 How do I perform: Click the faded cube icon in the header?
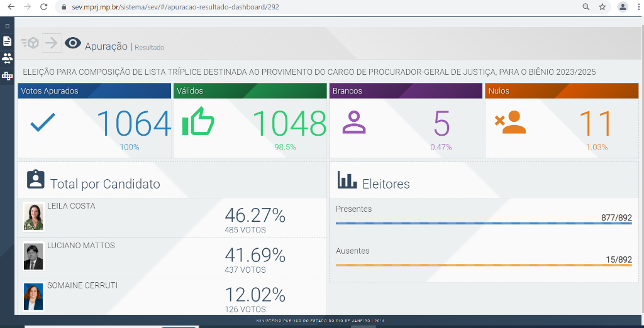[x=30, y=43]
